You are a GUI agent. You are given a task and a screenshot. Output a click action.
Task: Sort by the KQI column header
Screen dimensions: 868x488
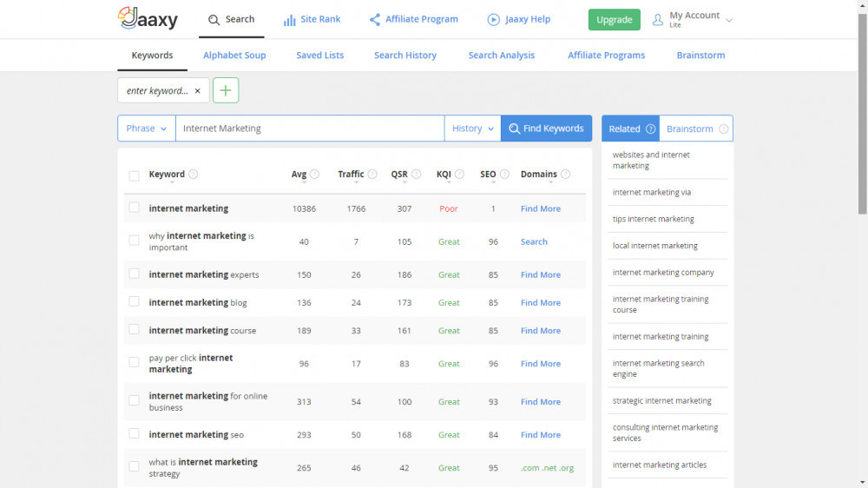(x=444, y=174)
